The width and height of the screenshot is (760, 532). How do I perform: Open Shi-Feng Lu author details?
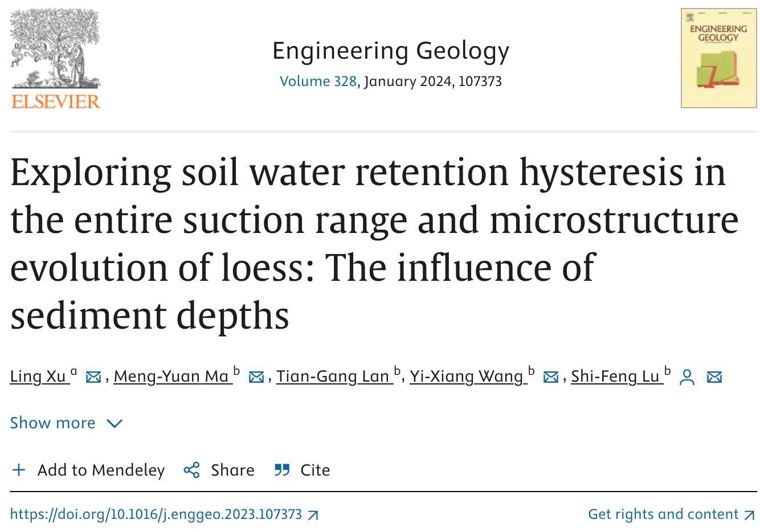click(x=615, y=377)
